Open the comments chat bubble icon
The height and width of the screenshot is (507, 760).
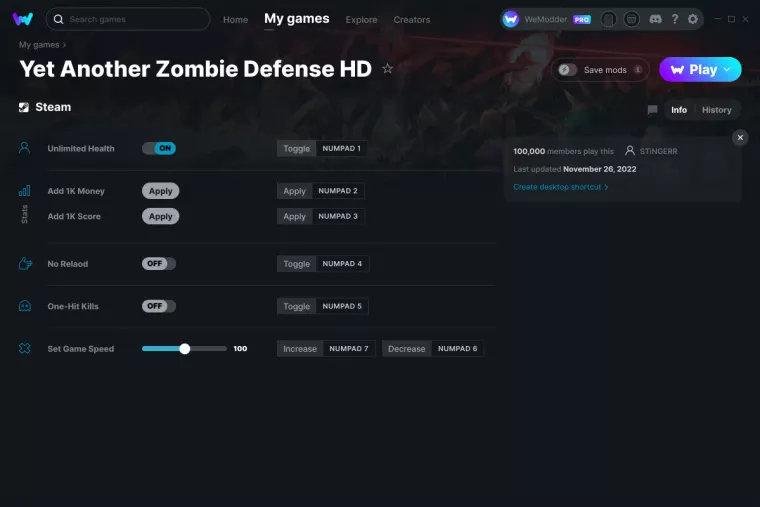[652, 110]
